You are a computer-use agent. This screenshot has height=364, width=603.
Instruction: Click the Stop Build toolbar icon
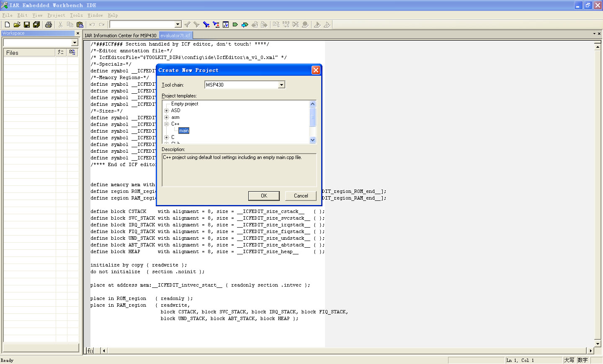click(296, 25)
